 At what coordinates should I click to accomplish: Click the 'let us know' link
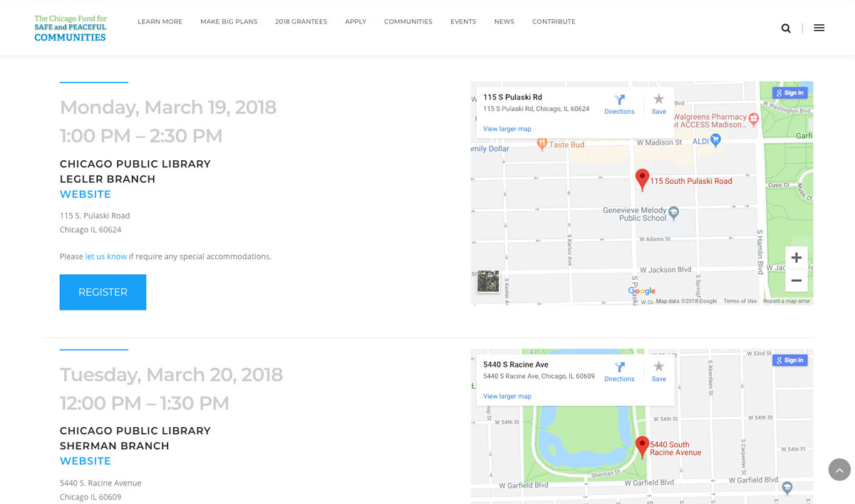(x=106, y=256)
